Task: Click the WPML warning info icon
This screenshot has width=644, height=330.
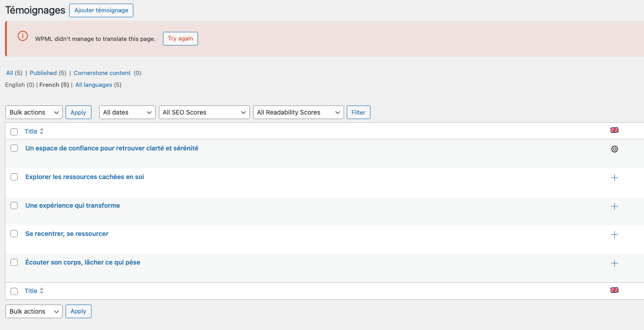Action: pyautogui.click(x=23, y=36)
